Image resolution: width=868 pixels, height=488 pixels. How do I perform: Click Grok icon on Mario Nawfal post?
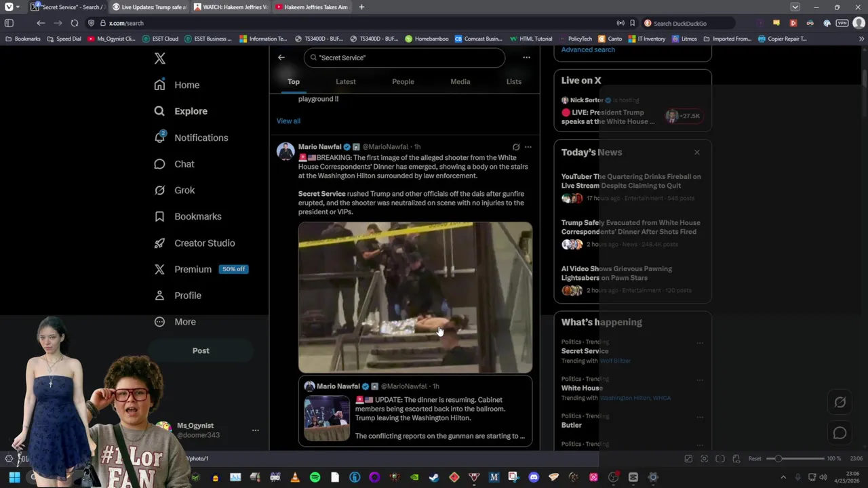[x=516, y=146]
